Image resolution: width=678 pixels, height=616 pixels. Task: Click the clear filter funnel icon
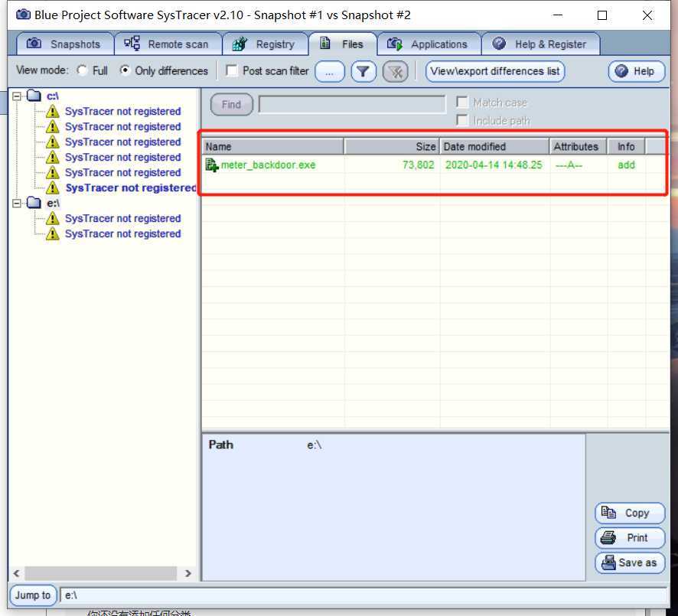tap(395, 71)
